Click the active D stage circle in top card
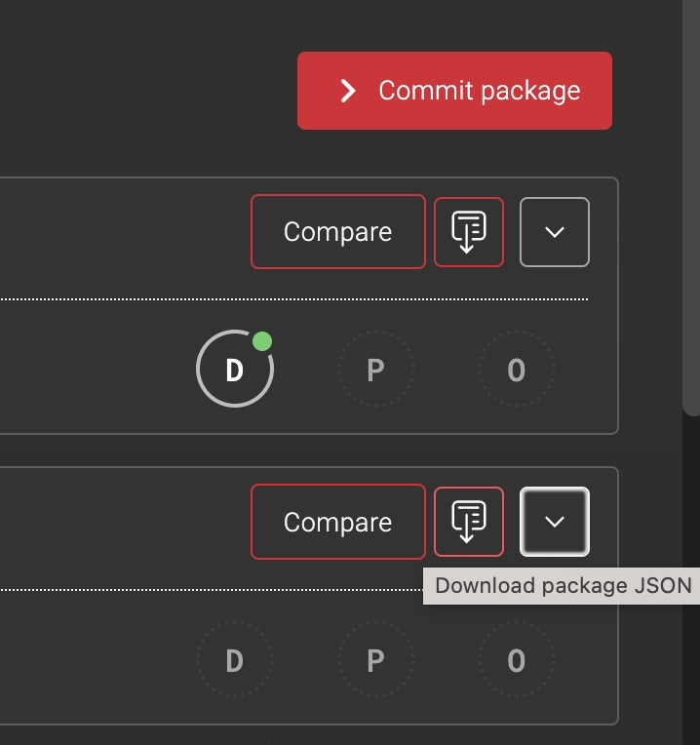This screenshot has width=700, height=745. point(234,371)
